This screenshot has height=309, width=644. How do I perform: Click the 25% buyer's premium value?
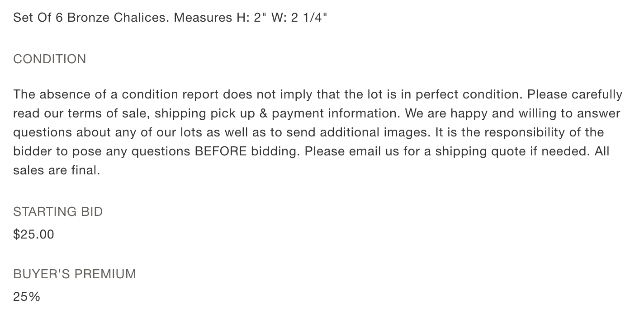tap(27, 296)
